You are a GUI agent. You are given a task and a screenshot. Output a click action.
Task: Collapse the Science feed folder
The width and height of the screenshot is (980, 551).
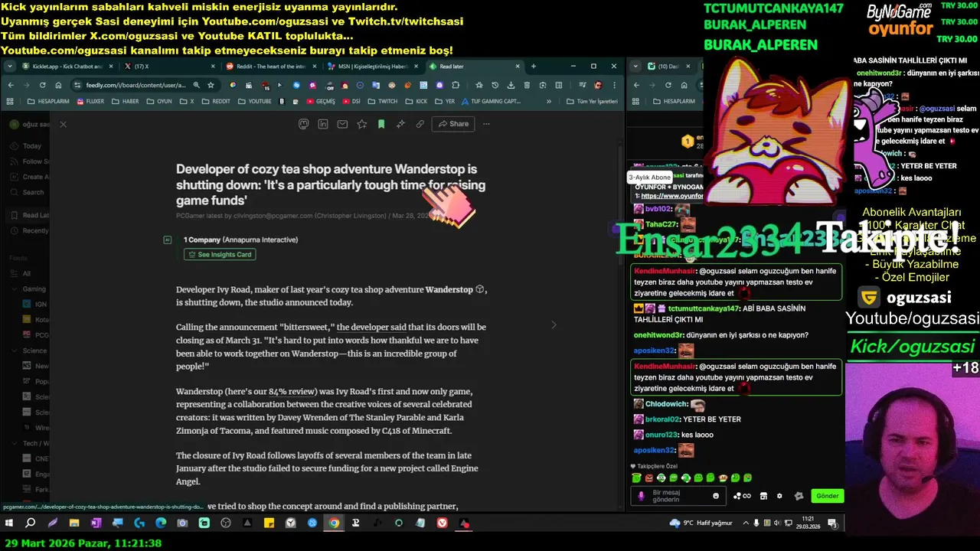tap(15, 350)
